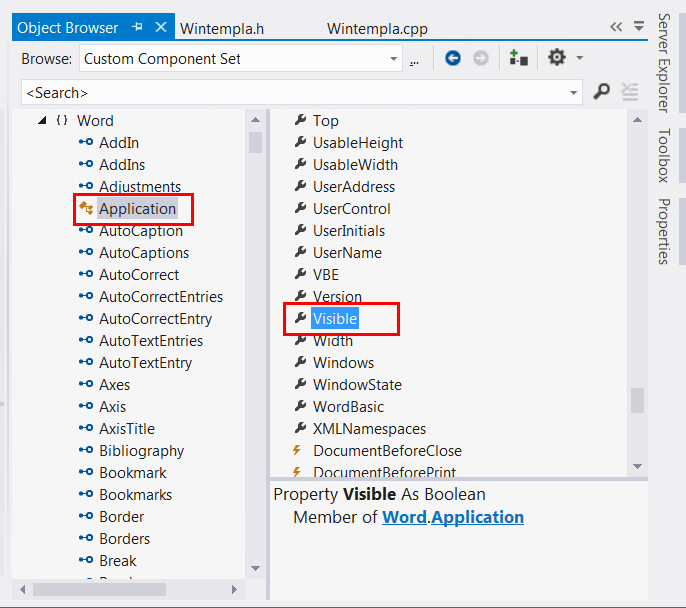
Task: Open the Toolbox side tab
Action: (x=664, y=155)
